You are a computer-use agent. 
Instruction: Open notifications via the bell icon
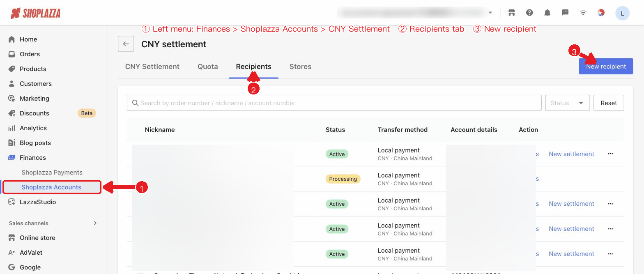tap(547, 13)
